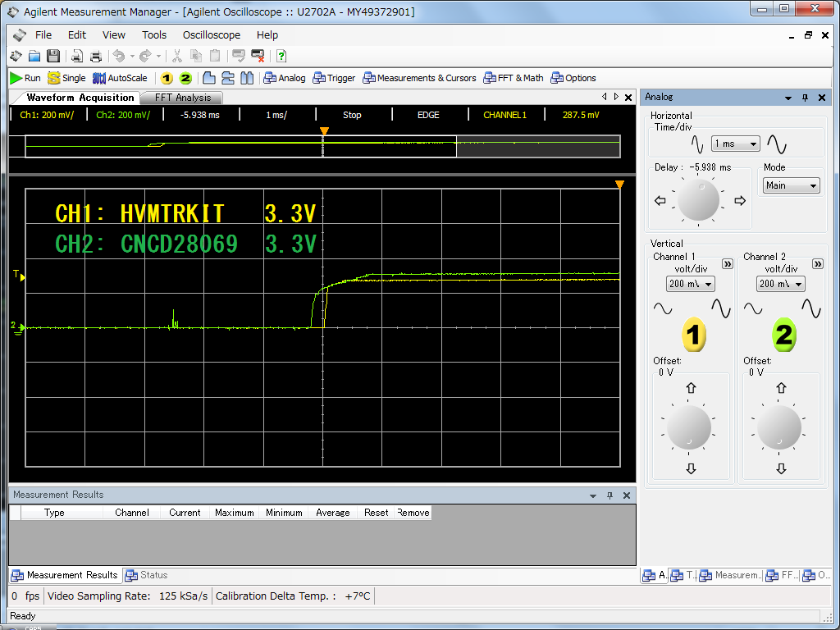Click the connect instrument icon with checkmark
The image size is (840, 630).
point(239,56)
